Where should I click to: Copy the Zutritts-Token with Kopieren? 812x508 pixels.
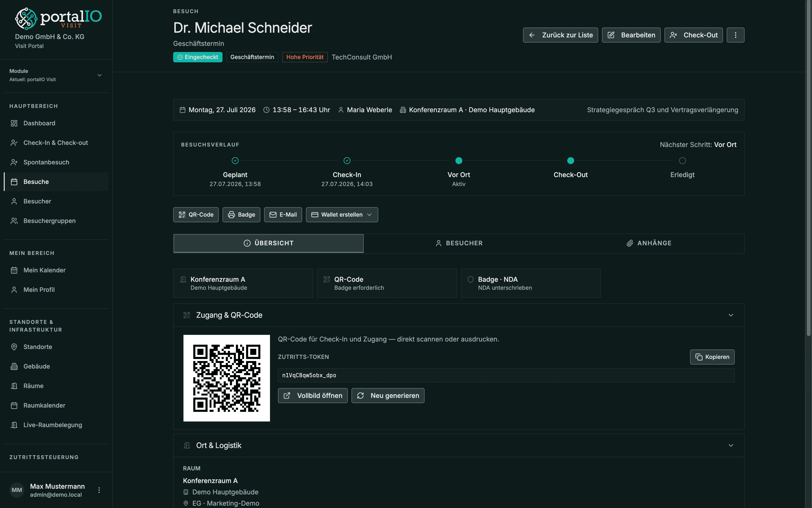click(x=712, y=357)
